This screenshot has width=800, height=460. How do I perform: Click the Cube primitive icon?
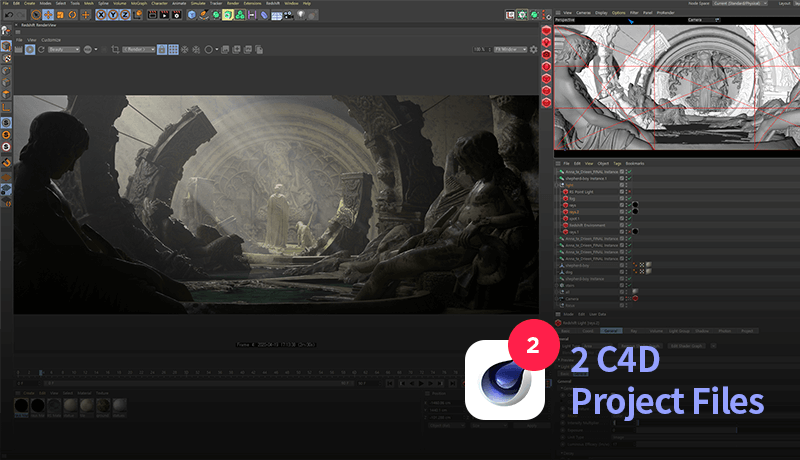191,15
